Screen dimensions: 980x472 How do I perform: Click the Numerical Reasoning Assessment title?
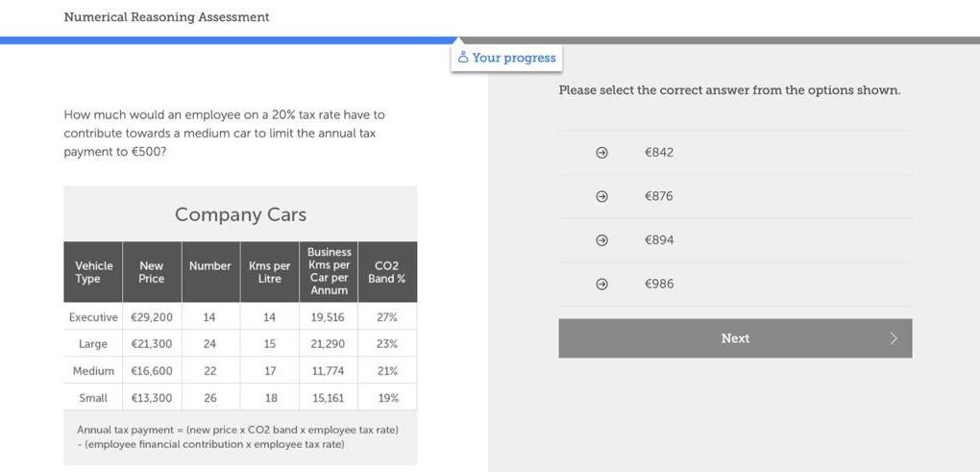pos(166,17)
